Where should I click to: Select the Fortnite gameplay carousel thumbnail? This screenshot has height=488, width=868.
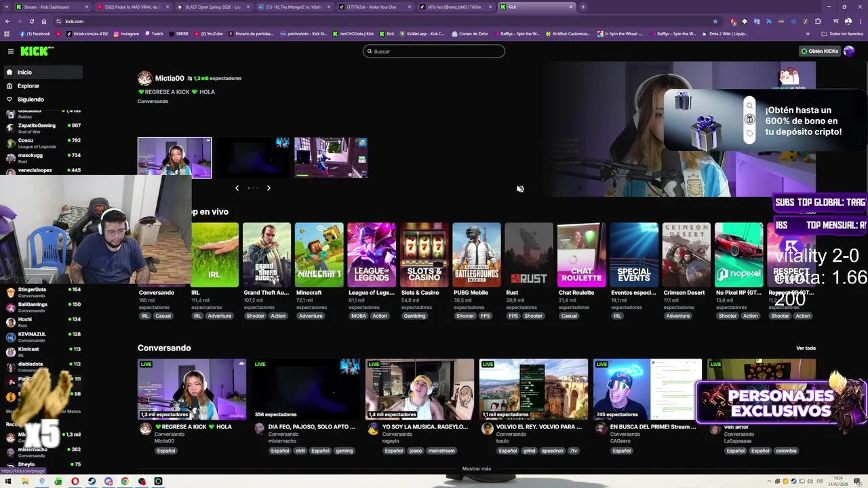coord(331,158)
